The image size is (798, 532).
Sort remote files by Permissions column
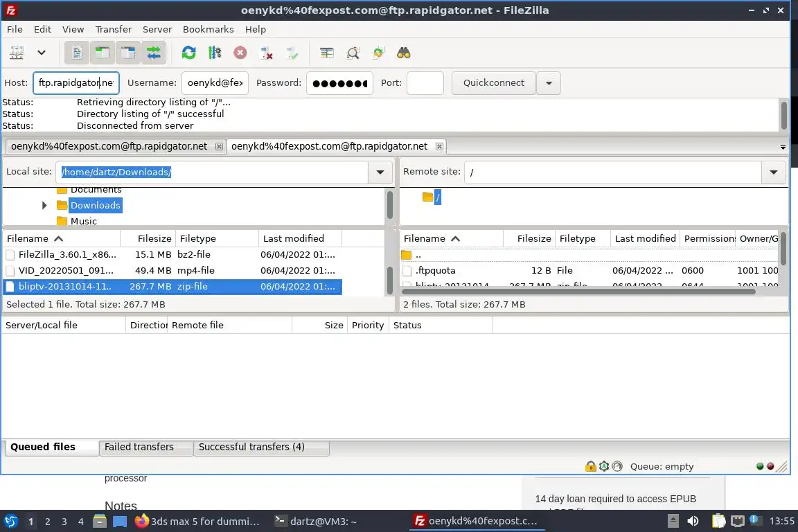708,238
